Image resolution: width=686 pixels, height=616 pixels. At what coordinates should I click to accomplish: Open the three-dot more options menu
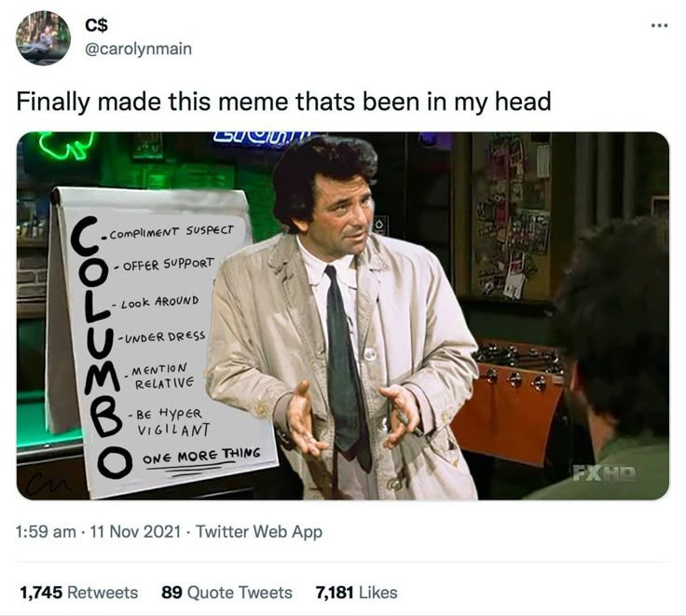659,26
